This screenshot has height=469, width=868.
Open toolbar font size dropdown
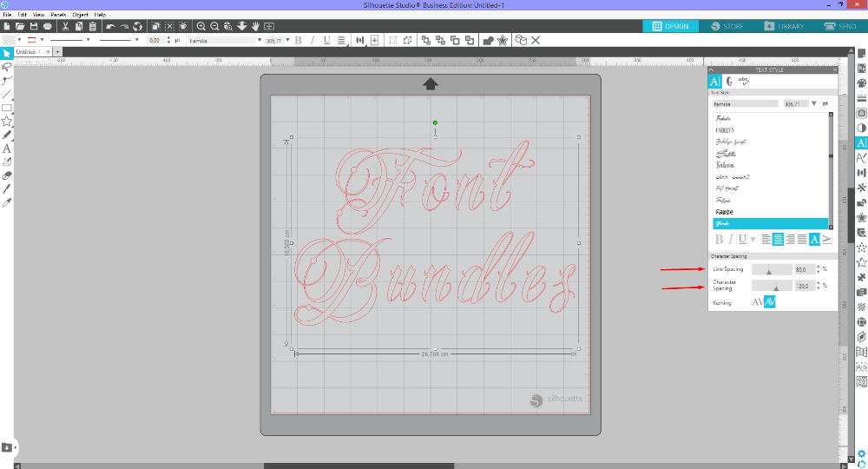pyautogui.click(x=287, y=40)
